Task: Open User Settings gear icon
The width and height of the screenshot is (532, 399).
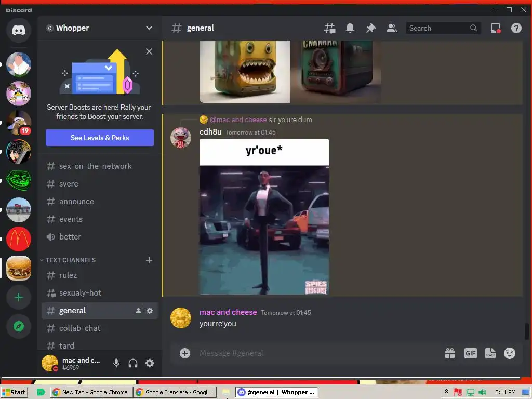Action: click(x=150, y=363)
